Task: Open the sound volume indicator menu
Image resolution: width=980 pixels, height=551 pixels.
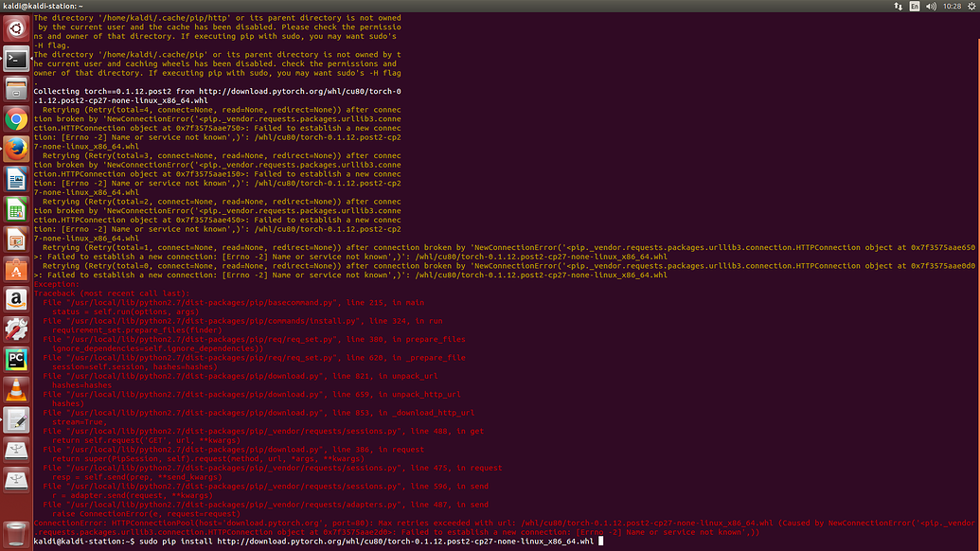Action: pyautogui.click(x=931, y=6)
